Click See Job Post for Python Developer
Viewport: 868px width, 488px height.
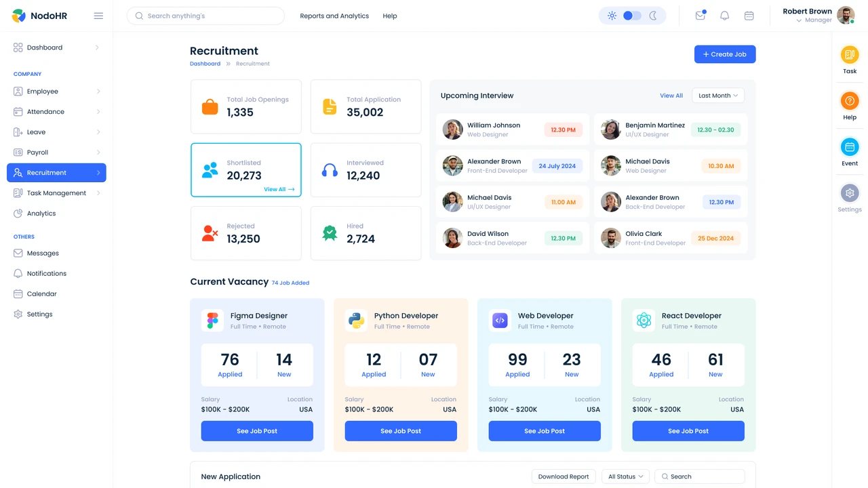[401, 431]
